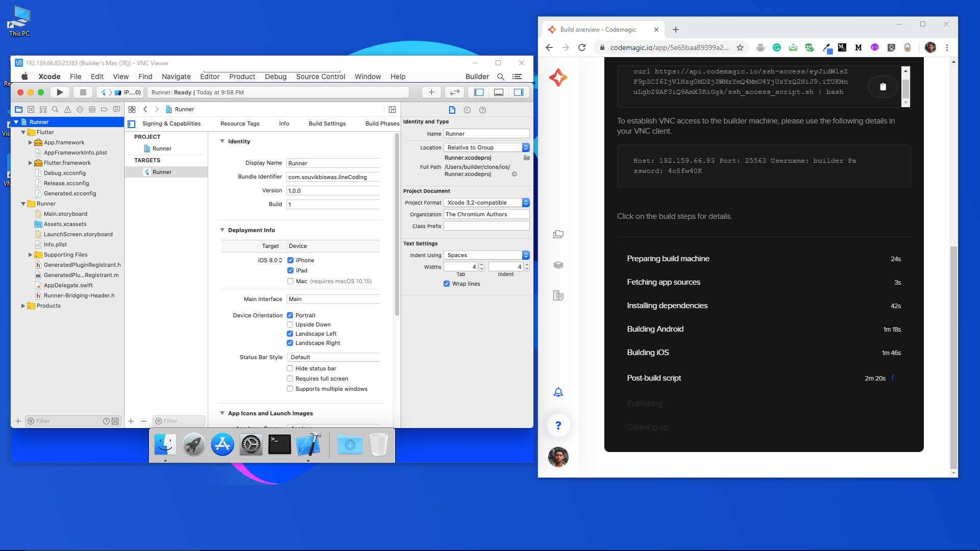The height and width of the screenshot is (551, 980).
Task: Enable the Upside Down orientation checkbox
Action: coord(290,324)
